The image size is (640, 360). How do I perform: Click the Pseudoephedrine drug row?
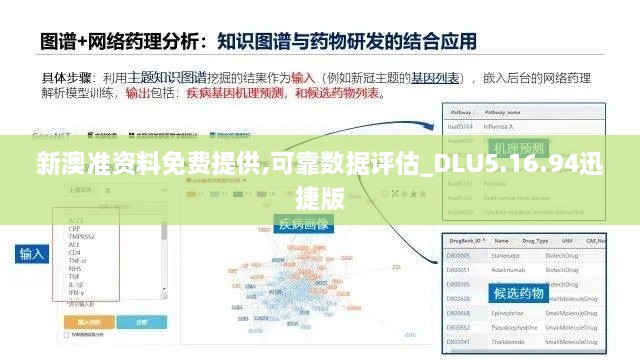pos(524,328)
